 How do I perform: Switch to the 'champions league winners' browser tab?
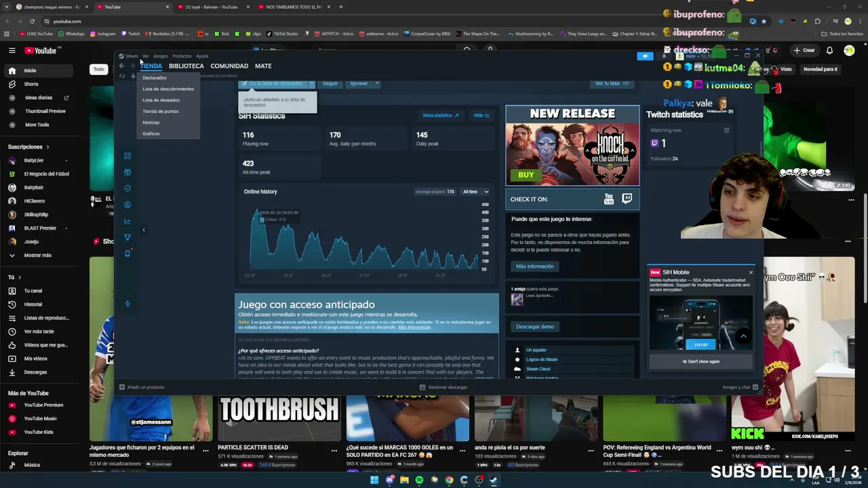click(x=52, y=7)
